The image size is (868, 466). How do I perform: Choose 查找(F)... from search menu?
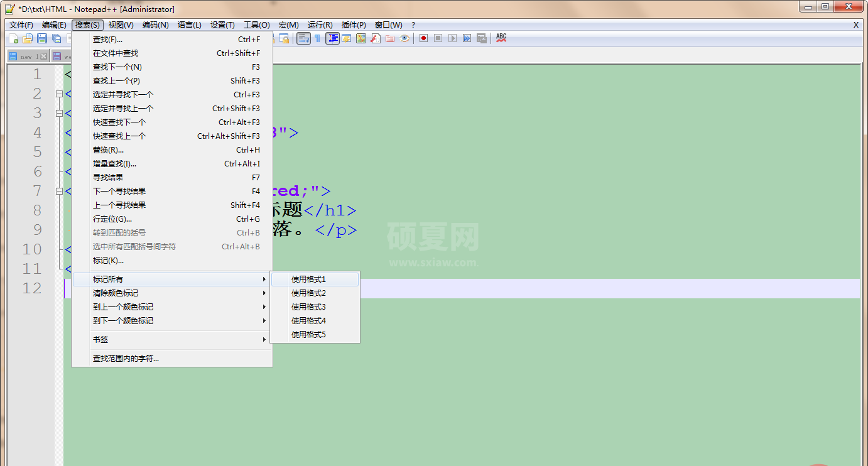[171, 40]
